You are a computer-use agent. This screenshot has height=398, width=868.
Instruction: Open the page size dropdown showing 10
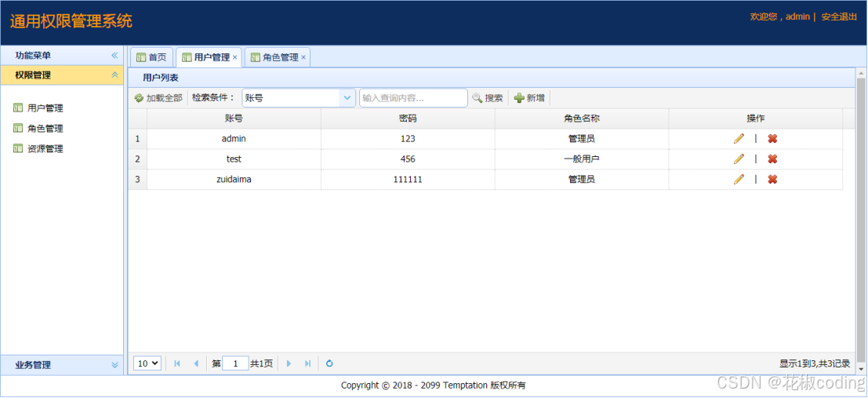pos(147,363)
